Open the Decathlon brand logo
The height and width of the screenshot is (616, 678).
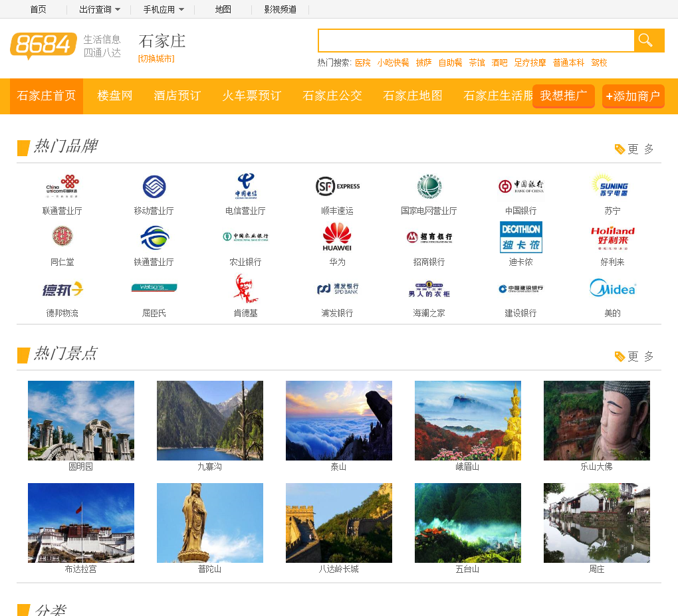click(520, 237)
